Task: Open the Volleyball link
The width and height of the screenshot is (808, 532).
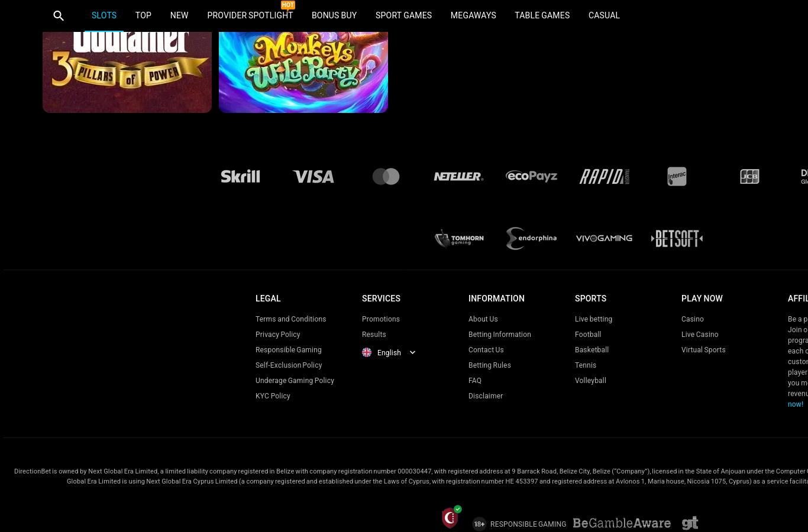Action: pos(590,381)
